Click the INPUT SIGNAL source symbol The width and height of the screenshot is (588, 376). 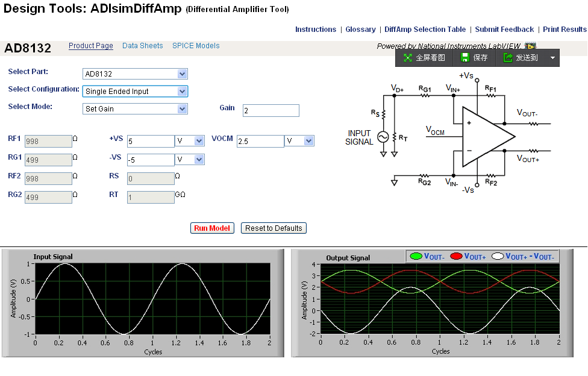pyautogui.click(x=383, y=137)
